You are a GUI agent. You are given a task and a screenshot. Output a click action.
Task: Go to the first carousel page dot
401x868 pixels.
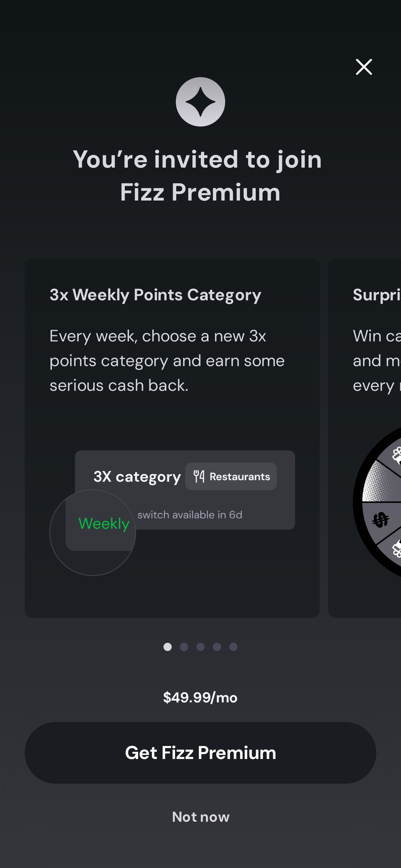tap(168, 647)
